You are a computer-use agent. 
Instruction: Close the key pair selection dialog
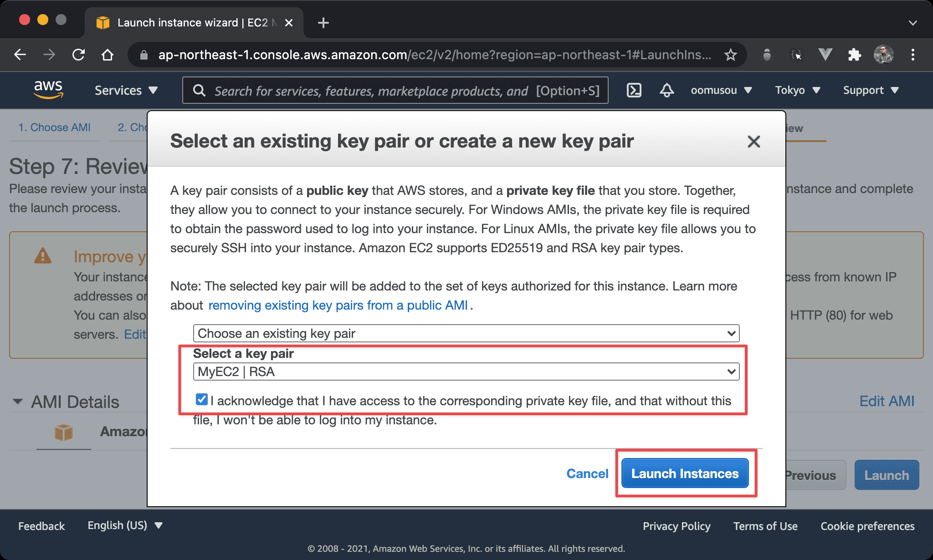(754, 142)
